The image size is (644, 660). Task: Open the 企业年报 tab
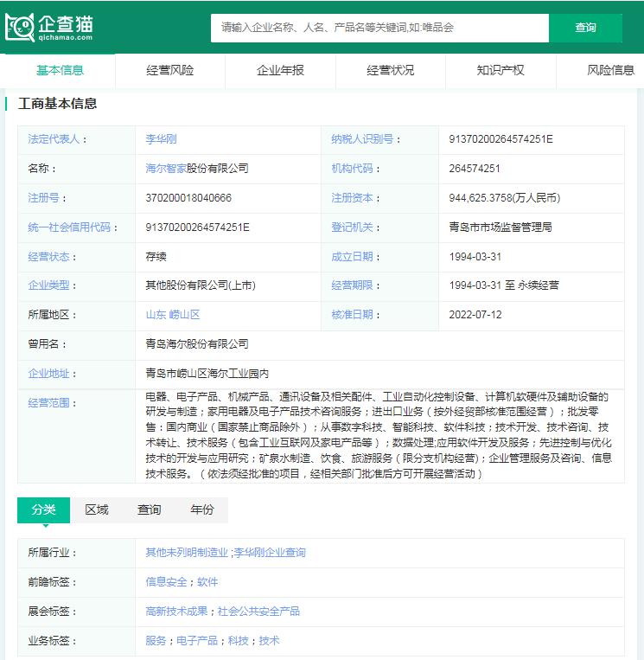pos(280,70)
